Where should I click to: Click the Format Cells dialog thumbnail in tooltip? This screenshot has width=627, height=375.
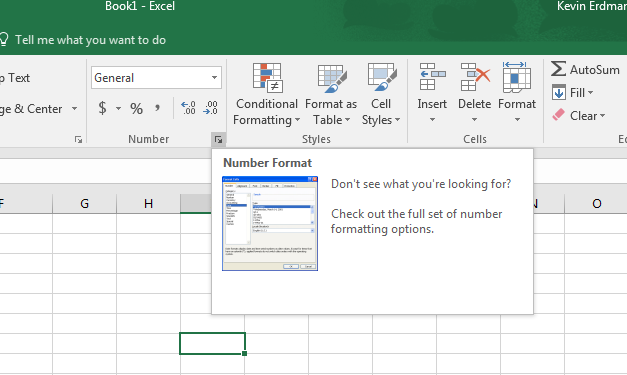tap(270, 223)
